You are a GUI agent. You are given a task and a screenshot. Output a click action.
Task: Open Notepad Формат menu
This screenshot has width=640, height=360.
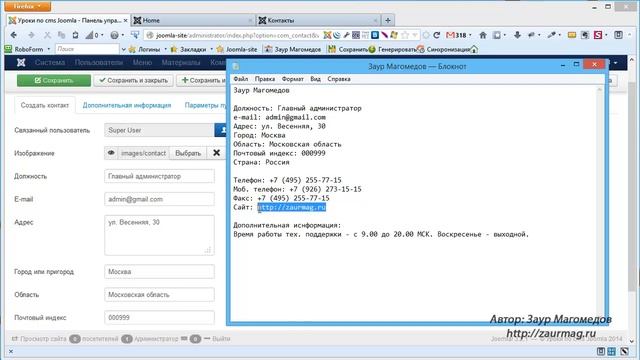(293, 79)
